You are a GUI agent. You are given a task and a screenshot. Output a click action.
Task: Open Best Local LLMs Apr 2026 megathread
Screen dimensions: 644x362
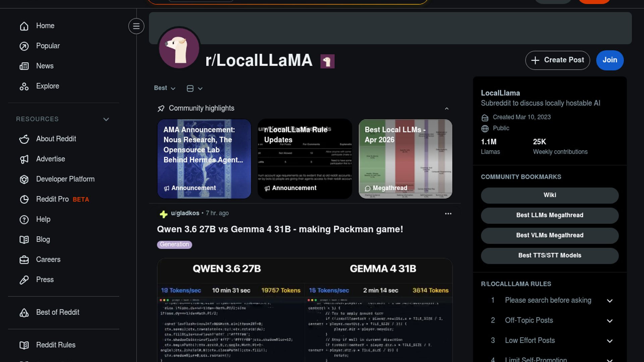click(406, 159)
